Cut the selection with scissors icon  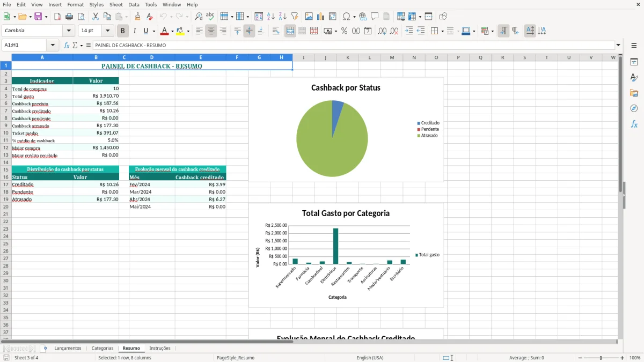tap(96, 17)
